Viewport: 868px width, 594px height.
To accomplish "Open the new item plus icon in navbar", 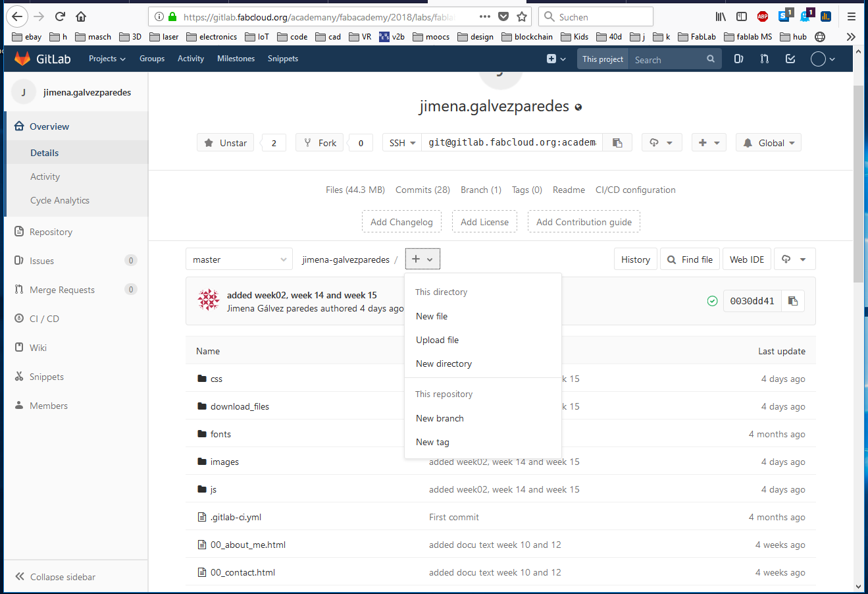I will [x=556, y=59].
